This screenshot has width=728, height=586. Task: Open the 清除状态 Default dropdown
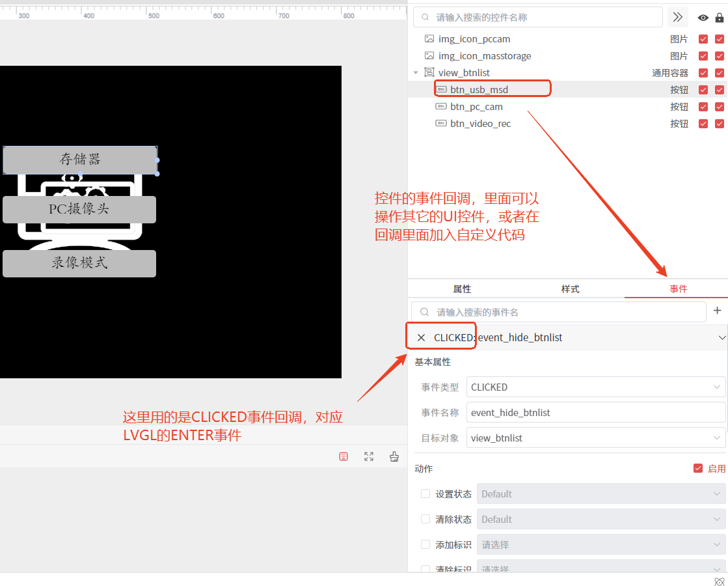601,519
